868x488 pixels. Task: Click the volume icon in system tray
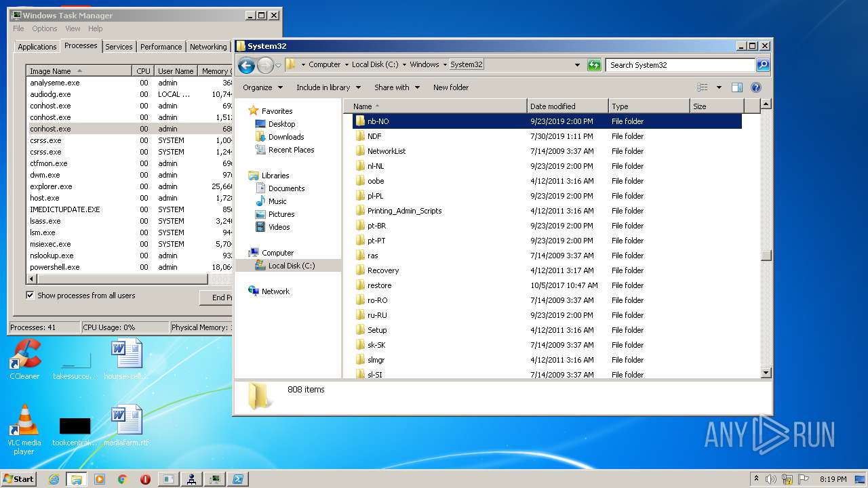coord(772,479)
